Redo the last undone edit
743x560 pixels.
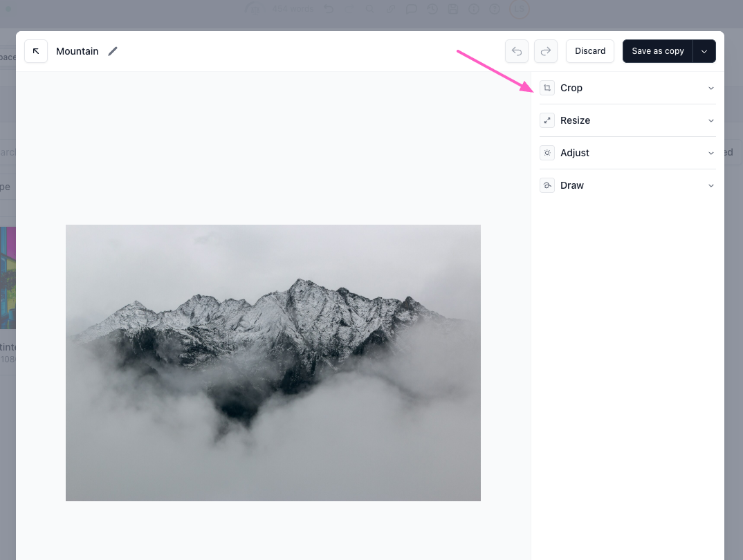coord(545,51)
